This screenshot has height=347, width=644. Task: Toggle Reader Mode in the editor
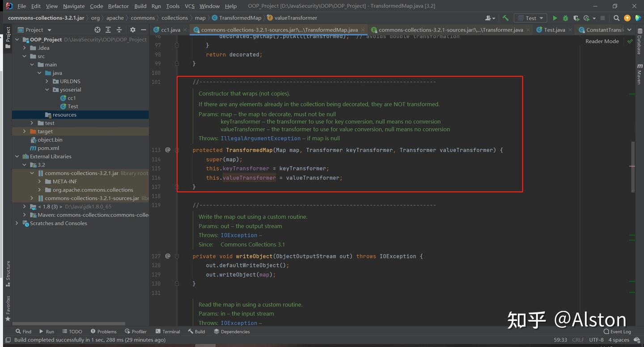click(602, 41)
